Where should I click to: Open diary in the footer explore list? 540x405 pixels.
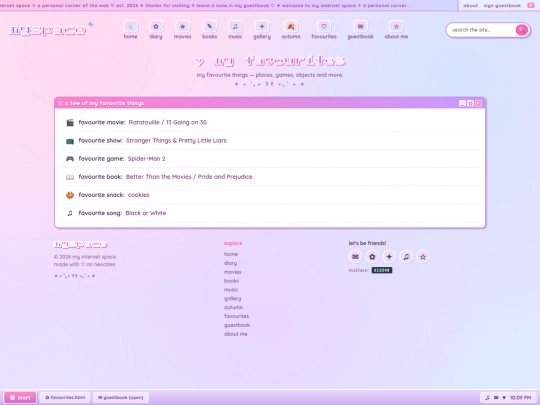(x=230, y=263)
